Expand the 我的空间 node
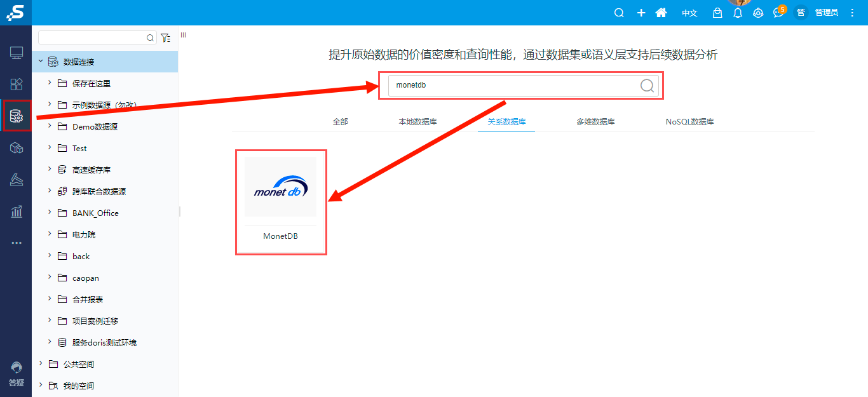The height and width of the screenshot is (397, 868). (x=41, y=386)
